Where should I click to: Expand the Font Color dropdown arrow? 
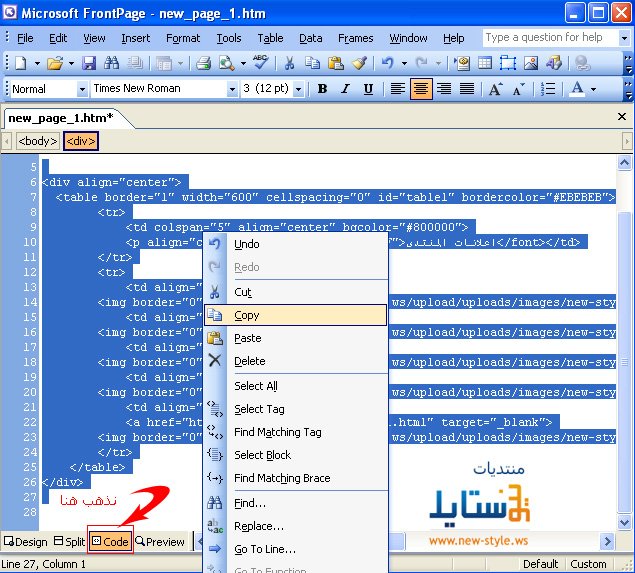pos(594,89)
